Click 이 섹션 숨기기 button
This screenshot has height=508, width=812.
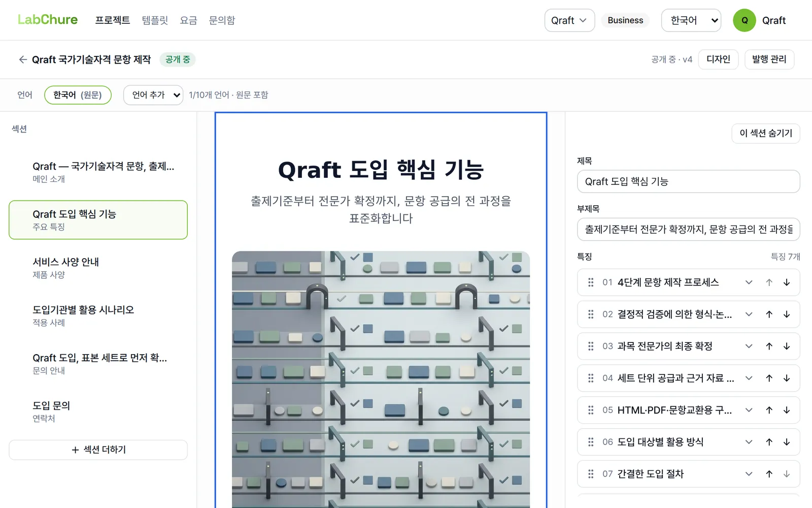(x=766, y=133)
